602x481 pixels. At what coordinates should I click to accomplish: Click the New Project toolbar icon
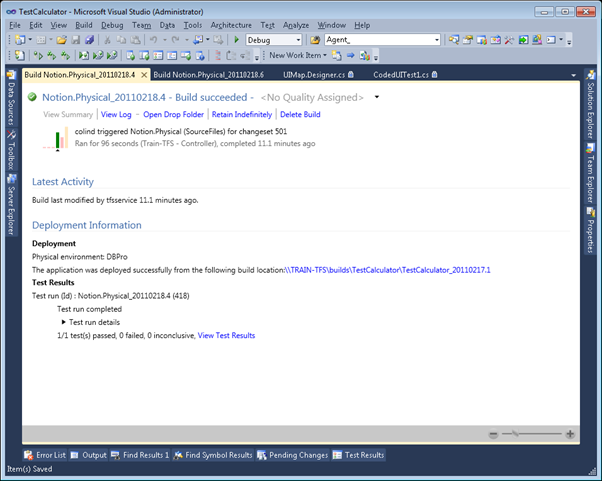pos(20,40)
